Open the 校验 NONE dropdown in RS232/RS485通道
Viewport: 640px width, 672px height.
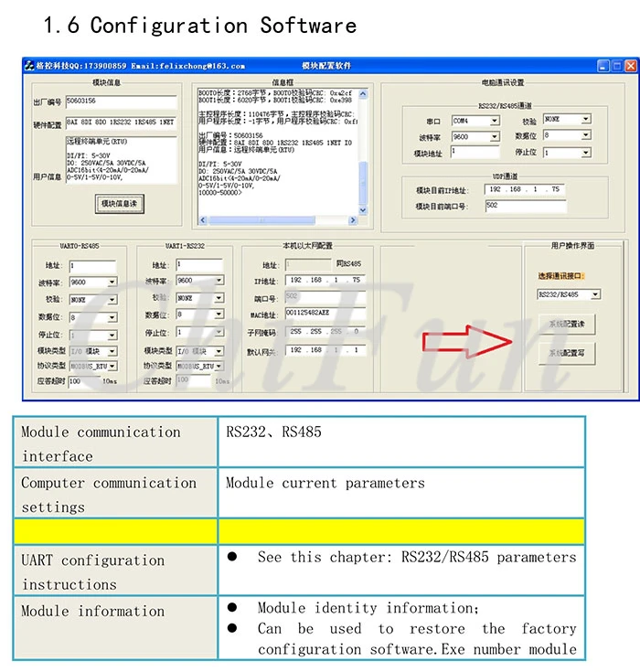[586, 119]
